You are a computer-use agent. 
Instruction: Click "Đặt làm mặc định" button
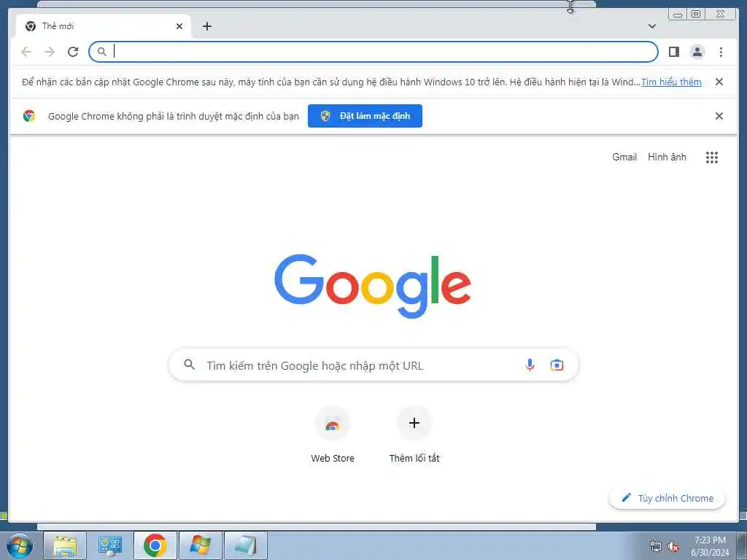click(x=365, y=116)
